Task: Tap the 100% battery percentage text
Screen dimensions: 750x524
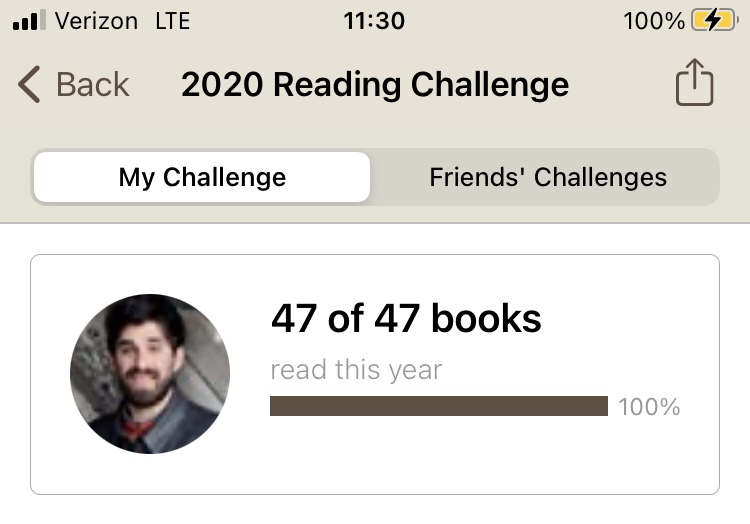Action: click(653, 20)
